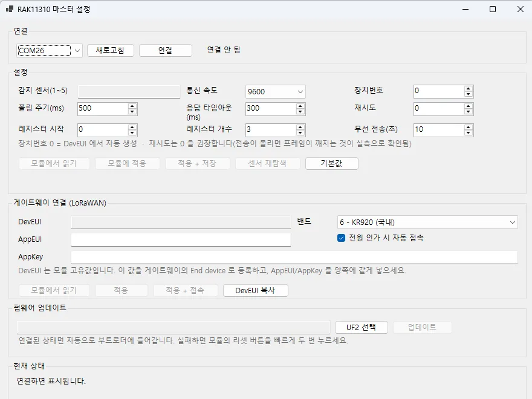
Task: Decrease 레지스터 시작 value with down arrow
Action: point(132,132)
